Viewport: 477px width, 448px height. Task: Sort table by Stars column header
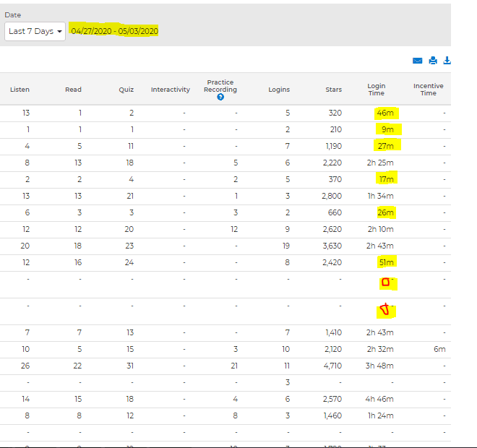tap(334, 90)
